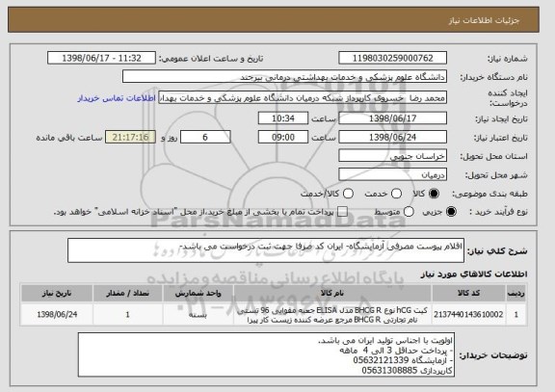Viewport: 555px width, 392px height.
Task: Click the general need description text box
Action: click(266, 250)
